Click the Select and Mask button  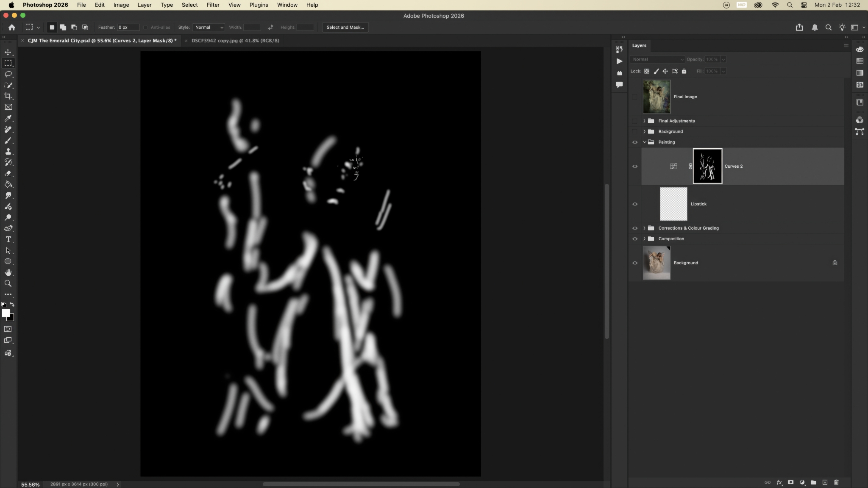point(345,27)
